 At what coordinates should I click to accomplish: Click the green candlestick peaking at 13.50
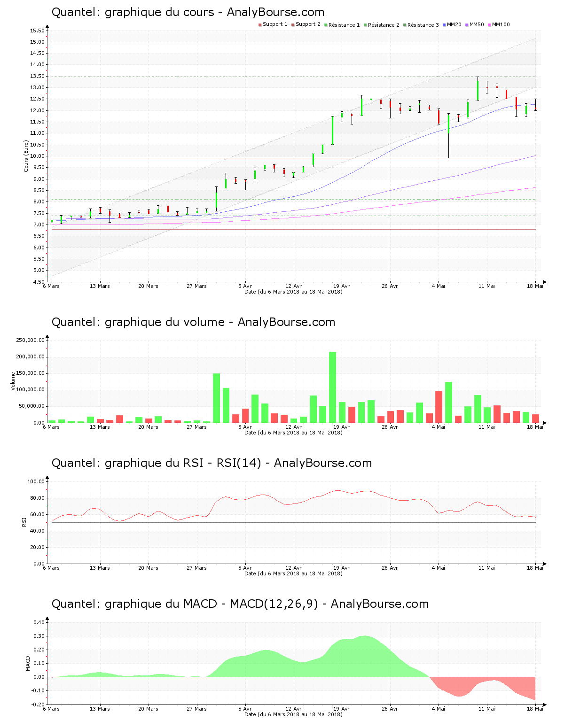point(478,89)
